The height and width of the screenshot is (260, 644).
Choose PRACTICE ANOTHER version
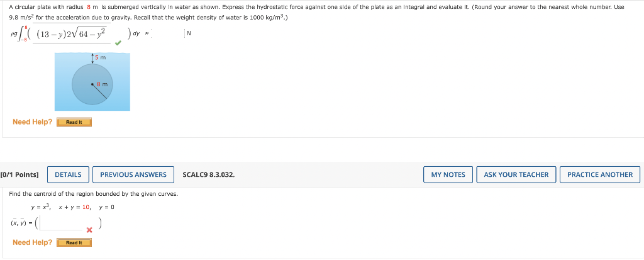point(600,174)
